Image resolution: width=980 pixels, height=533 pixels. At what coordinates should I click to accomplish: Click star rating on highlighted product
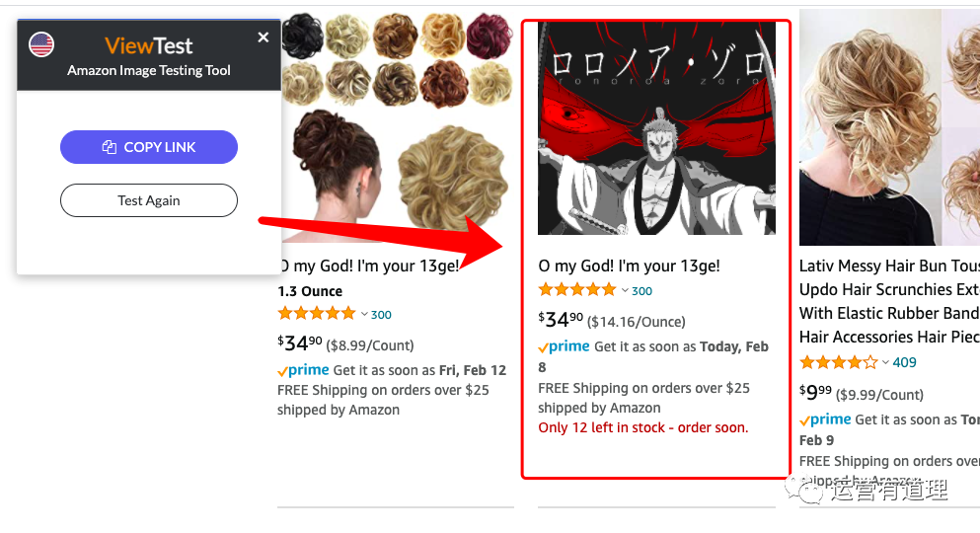coord(576,290)
